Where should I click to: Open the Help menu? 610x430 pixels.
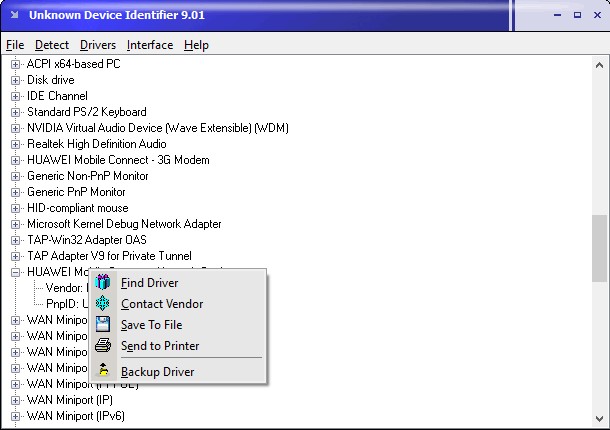[196, 45]
